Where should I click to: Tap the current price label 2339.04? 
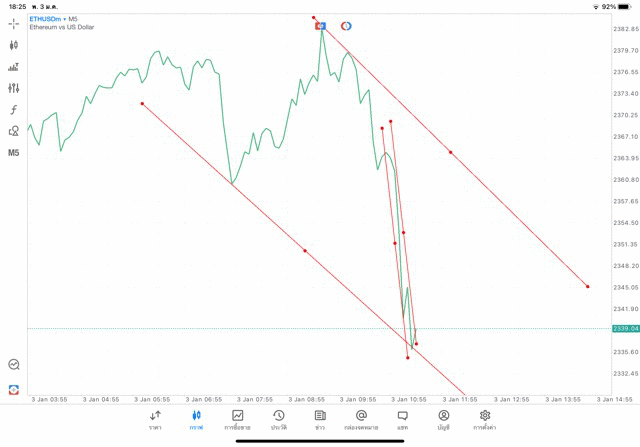point(625,328)
